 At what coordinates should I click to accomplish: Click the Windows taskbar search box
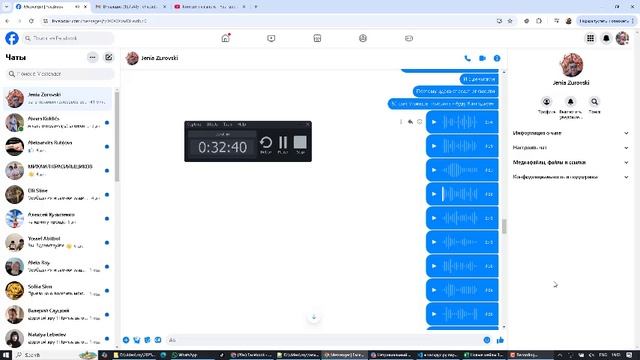[x=55, y=355]
